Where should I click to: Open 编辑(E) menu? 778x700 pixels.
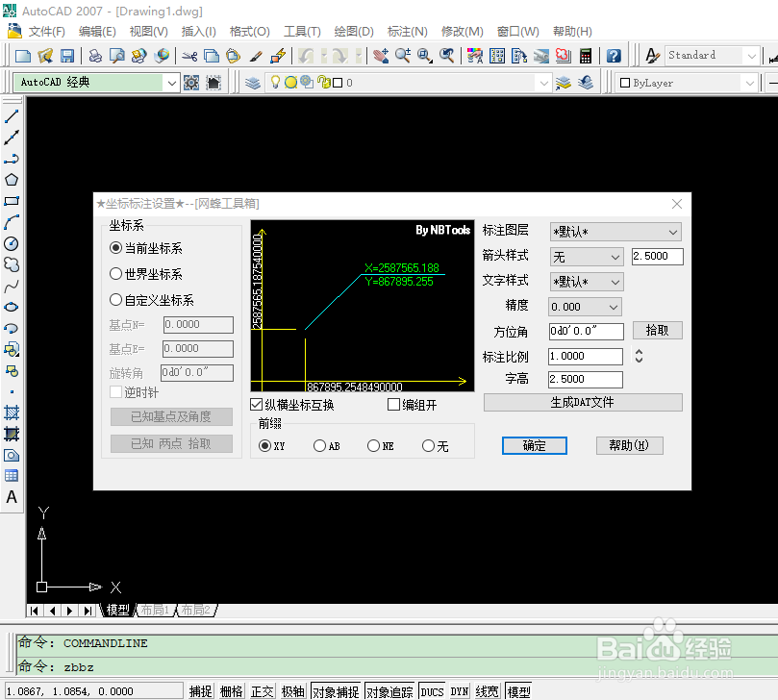pyautogui.click(x=97, y=32)
